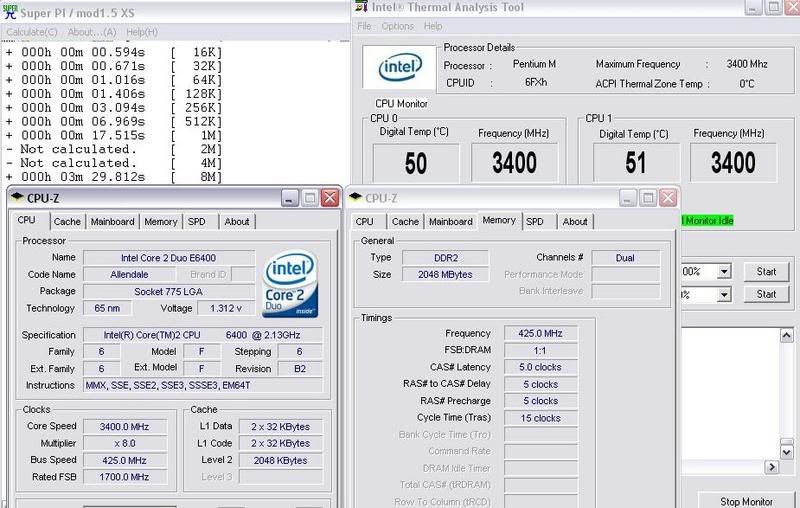Switch to Mainboard tab in right CPU-Z
Image resolution: width=800 pixels, height=508 pixels.
tap(451, 221)
